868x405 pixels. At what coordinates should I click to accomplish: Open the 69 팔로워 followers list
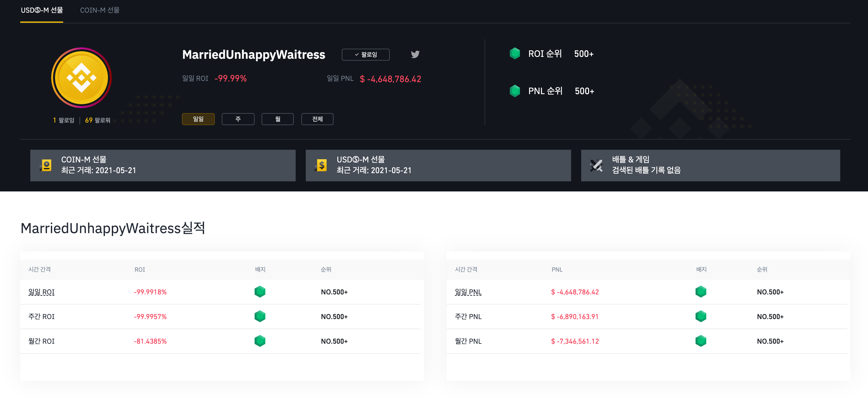point(98,120)
